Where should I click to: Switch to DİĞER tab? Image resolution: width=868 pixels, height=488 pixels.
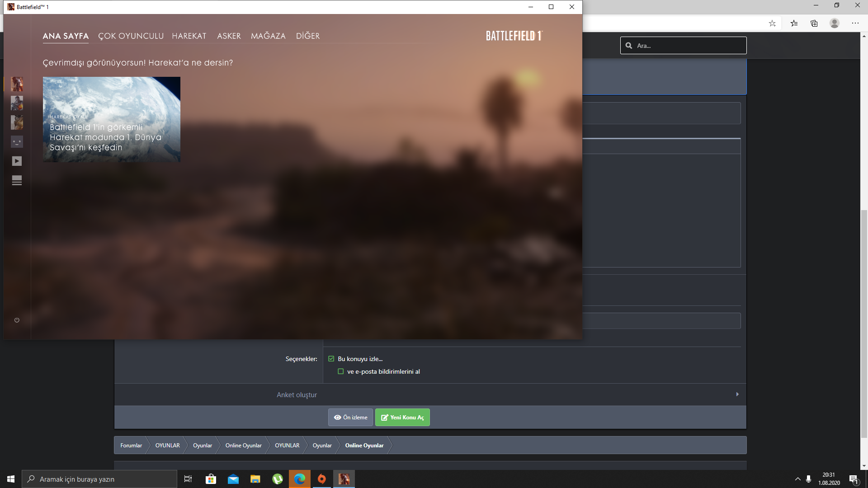tap(308, 36)
